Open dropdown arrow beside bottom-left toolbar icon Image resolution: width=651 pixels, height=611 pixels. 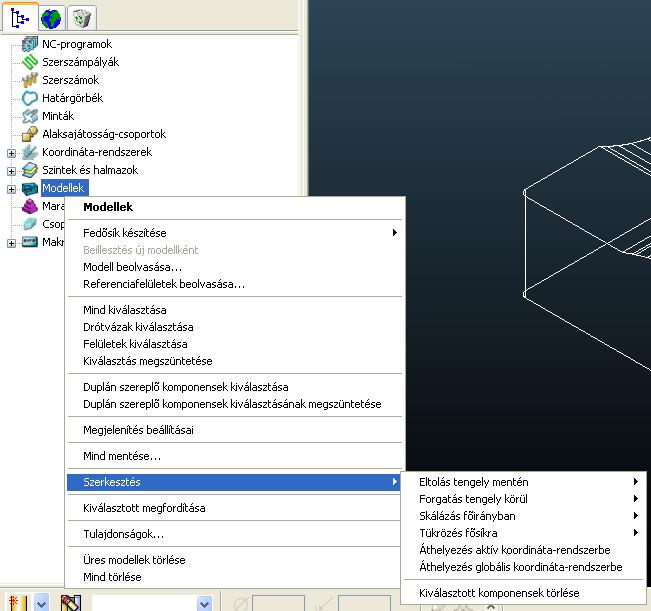click(x=41, y=603)
